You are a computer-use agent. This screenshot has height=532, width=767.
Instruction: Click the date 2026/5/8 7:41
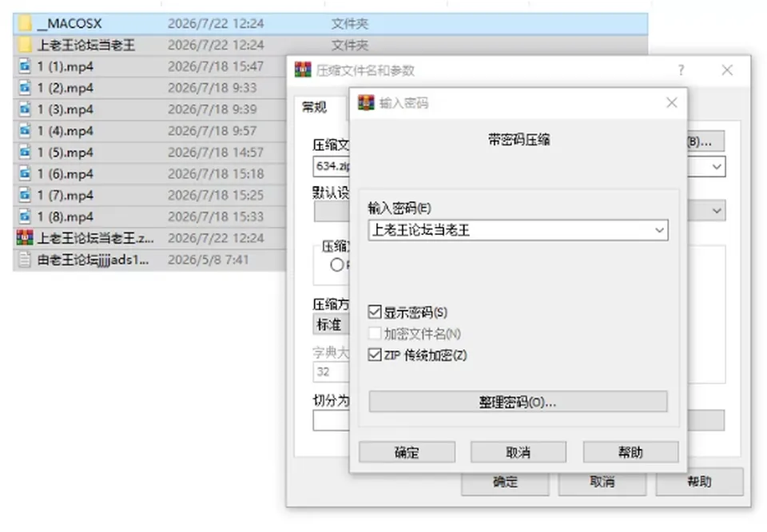[x=208, y=259]
